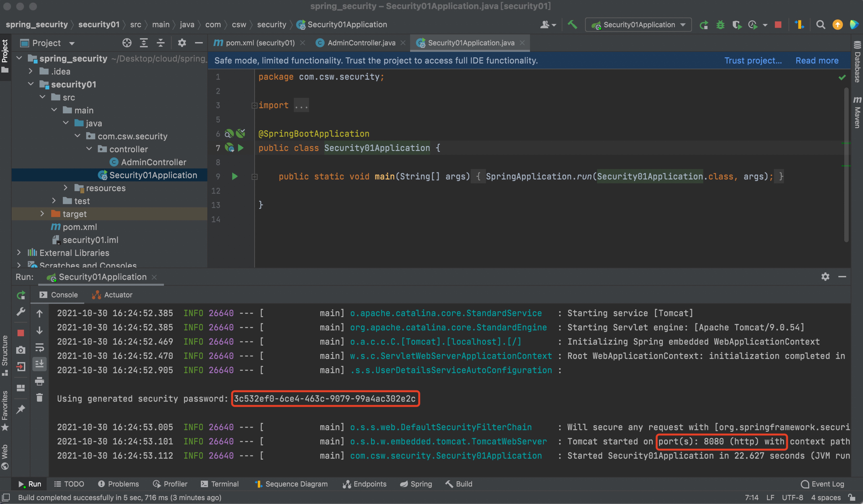Toggle scroll to end of console
The height and width of the screenshot is (504, 863).
pyautogui.click(x=39, y=364)
